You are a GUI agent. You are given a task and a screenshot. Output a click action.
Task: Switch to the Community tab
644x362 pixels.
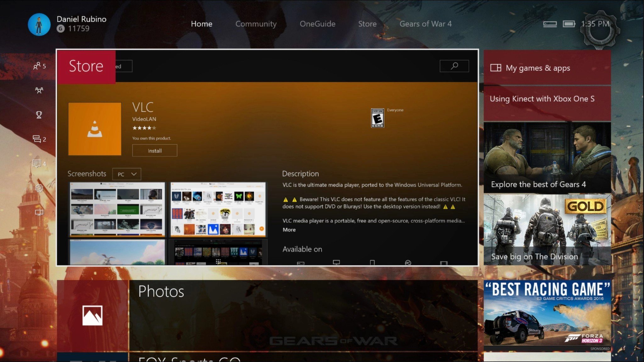[x=256, y=24]
